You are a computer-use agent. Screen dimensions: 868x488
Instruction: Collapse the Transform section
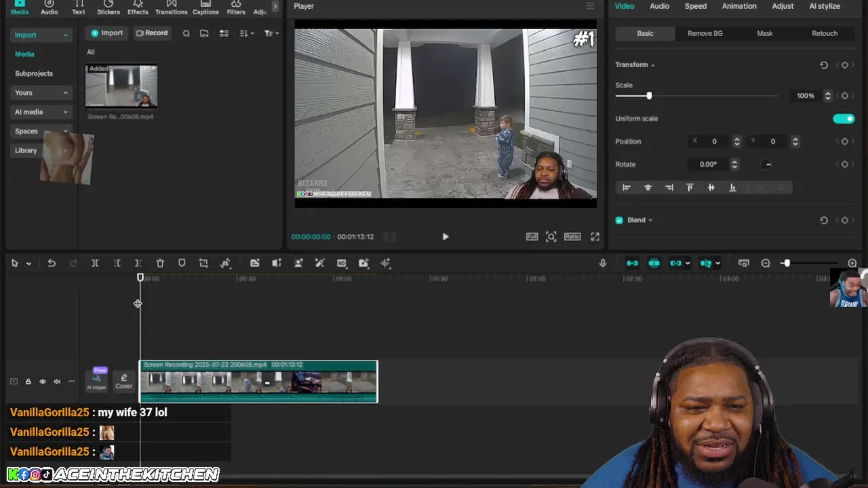(x=652, y=65)
